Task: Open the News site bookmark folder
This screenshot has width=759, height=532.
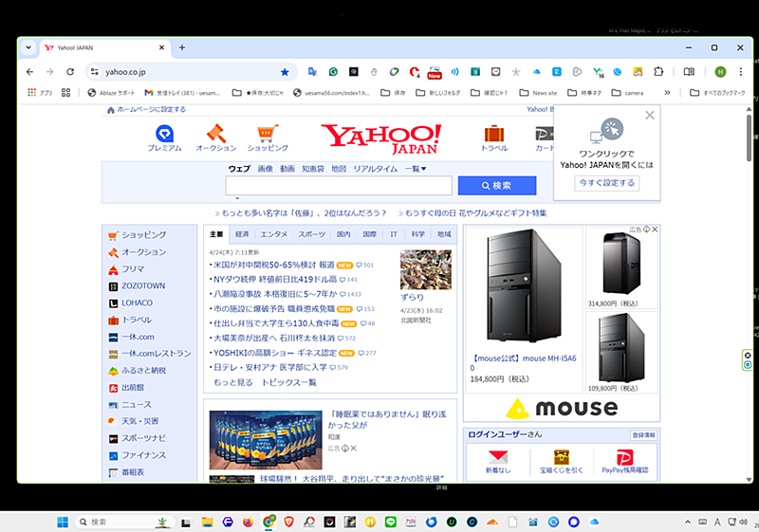Action: point(538,92)
